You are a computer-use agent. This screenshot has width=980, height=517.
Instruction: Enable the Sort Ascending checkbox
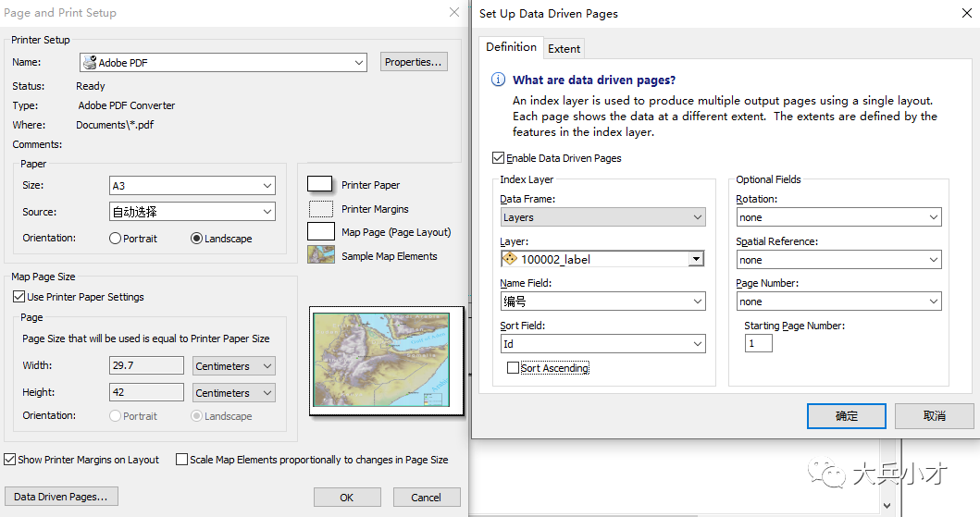pos(513,368)
